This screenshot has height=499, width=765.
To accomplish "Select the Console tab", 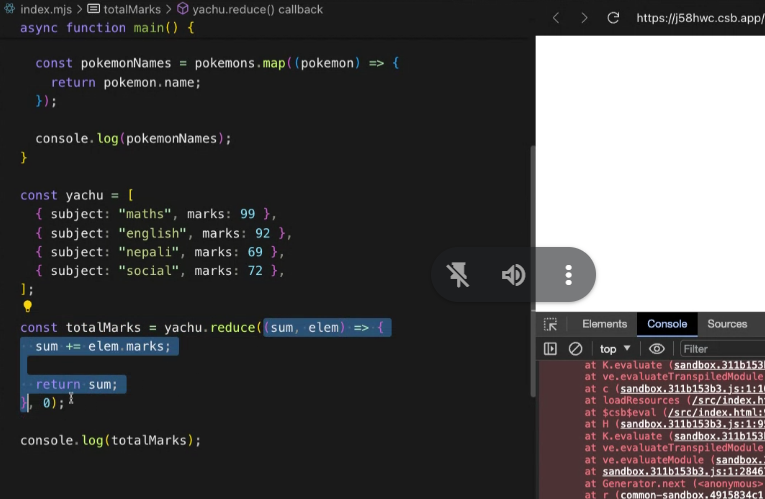I will (x=666, y=324).
